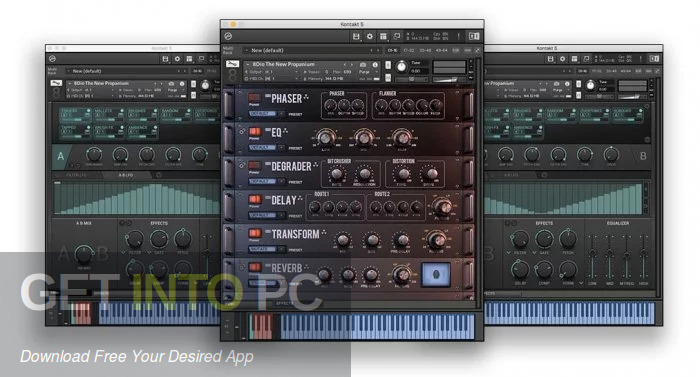The height and width of the screenshot is (377, 700).
Task: Adjust the pan slider below the Tune knob
Action: tap(411, 79)
